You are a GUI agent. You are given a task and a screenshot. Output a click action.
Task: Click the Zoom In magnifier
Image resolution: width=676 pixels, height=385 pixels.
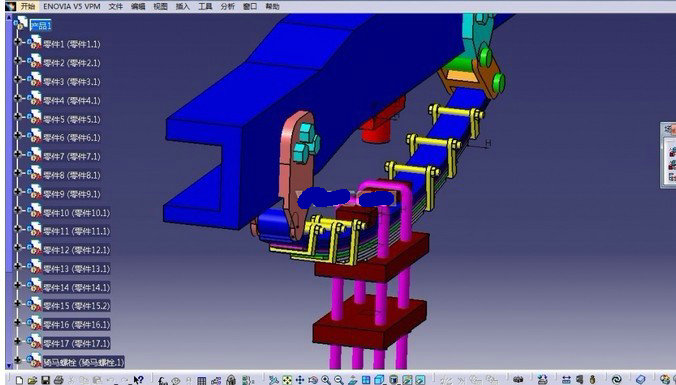click(x=326, y=380)
